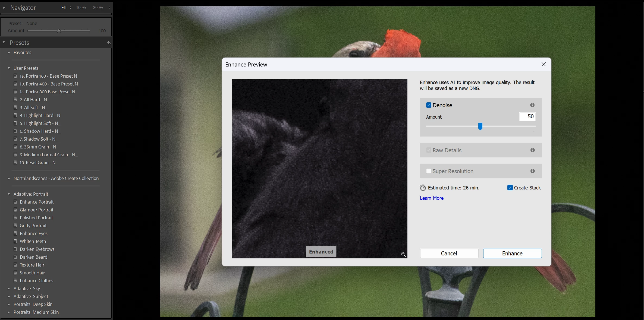Click the Denoise info icon
The width and height of the screenshot is (644, 320).
[532, 105]
